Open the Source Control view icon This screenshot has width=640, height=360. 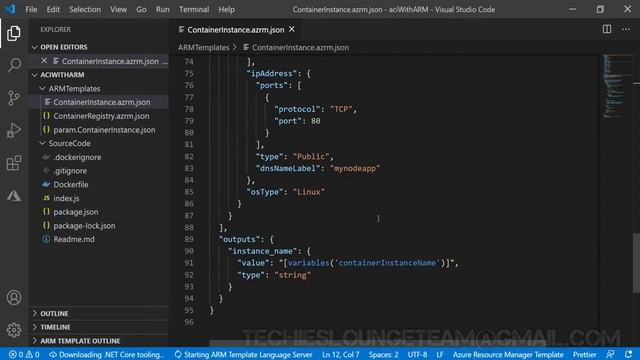[14, 98]
